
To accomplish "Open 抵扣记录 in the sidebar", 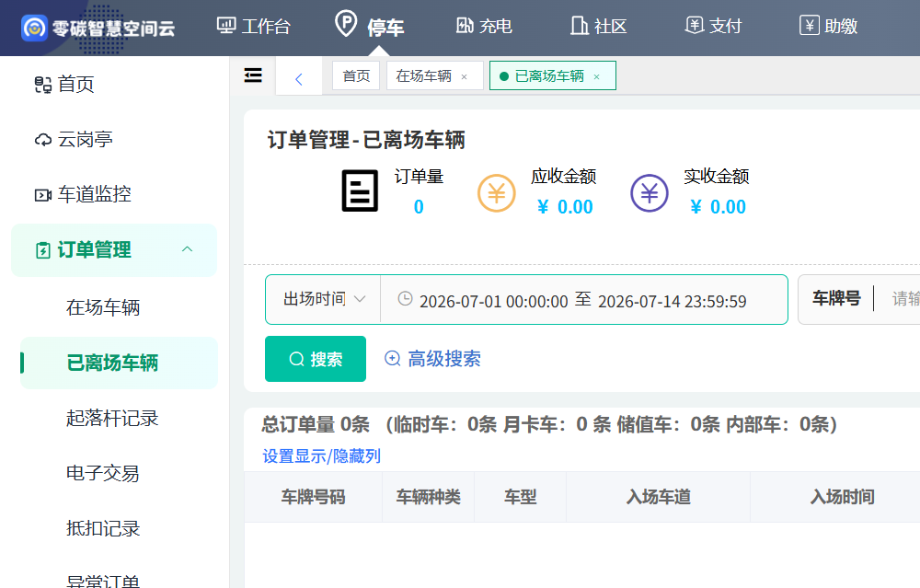I will (103, 528).
